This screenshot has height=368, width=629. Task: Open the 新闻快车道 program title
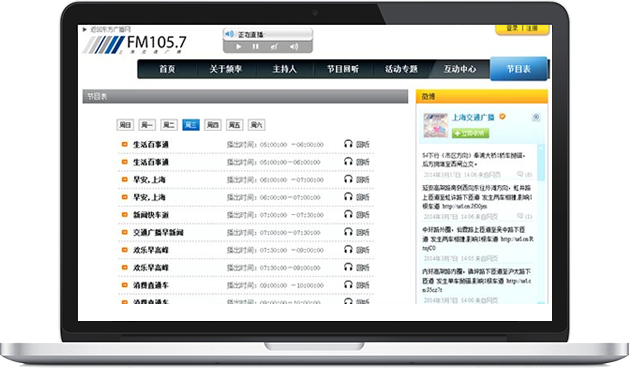pos(151,215)
